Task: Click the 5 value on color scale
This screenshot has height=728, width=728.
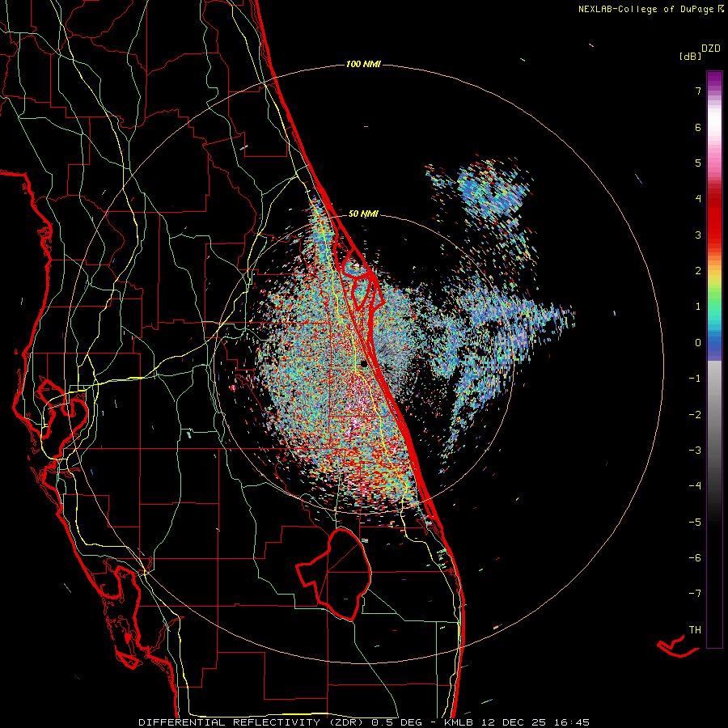Action: point(698,163)
